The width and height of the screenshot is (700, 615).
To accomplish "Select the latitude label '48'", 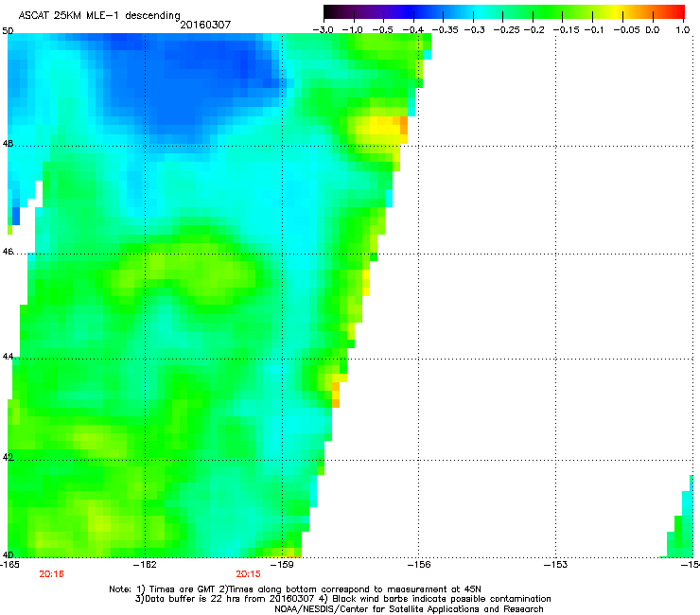I will [x=8, y=144].
